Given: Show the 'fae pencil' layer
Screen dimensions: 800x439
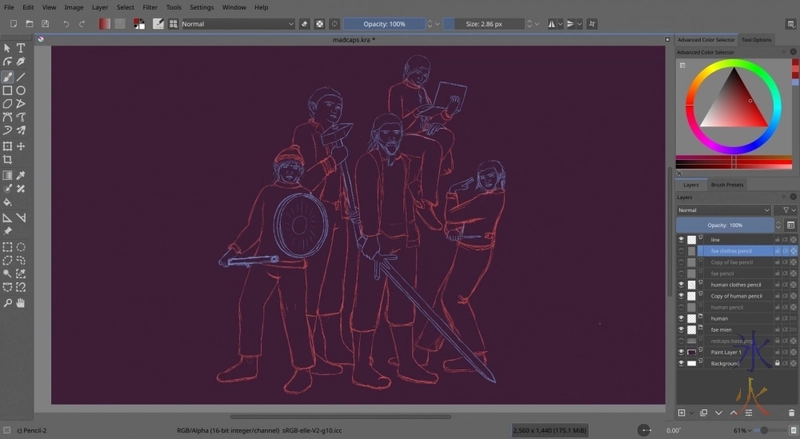Looking at the screenshot, I should click(682, 273).
